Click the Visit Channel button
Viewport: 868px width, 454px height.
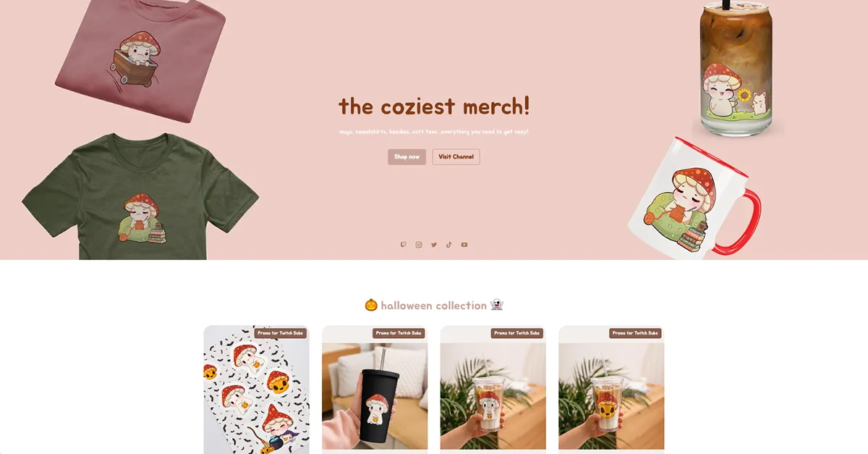click(x=456, y=156)
